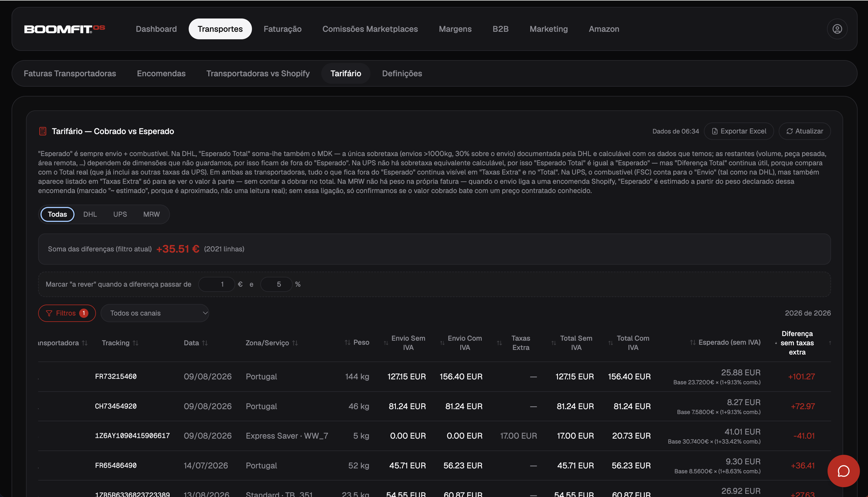Viewport: 868px width, 497px height.
Task: Open the chat support bubble
Action: pos(843,471)
